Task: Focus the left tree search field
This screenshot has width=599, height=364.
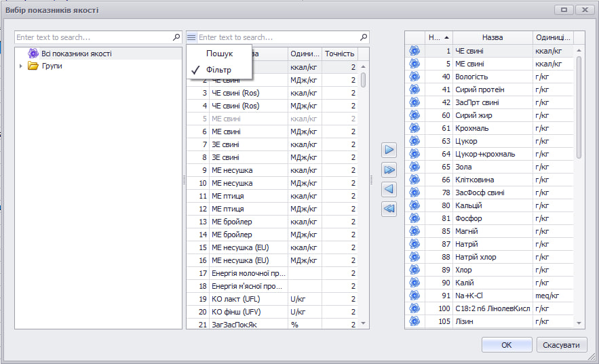Action: pos(94,37)
